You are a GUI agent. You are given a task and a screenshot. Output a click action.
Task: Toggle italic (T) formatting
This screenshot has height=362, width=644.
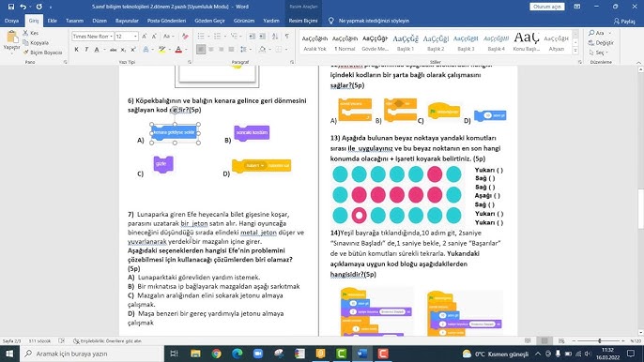(x=86, y=50)
